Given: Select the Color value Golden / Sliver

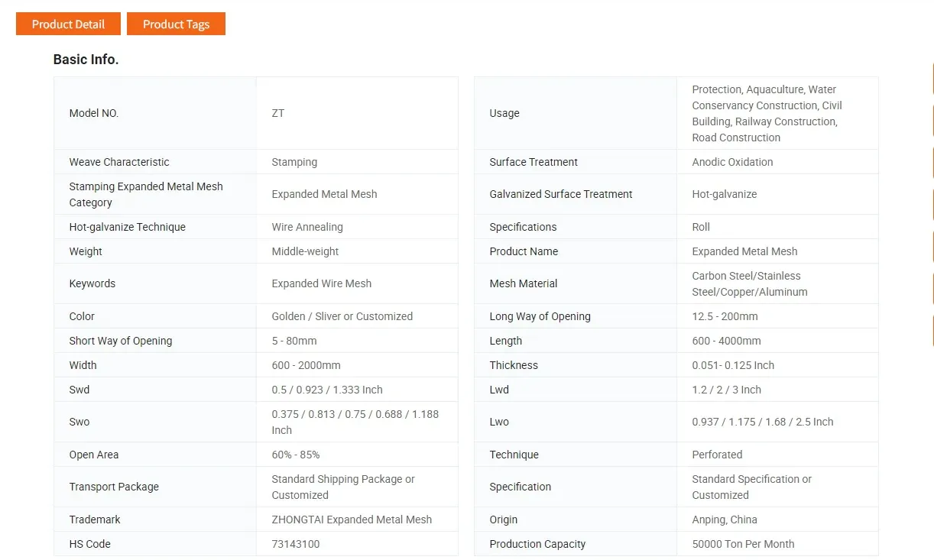Looking at the screenshot, I should click(x=342, y=316).
